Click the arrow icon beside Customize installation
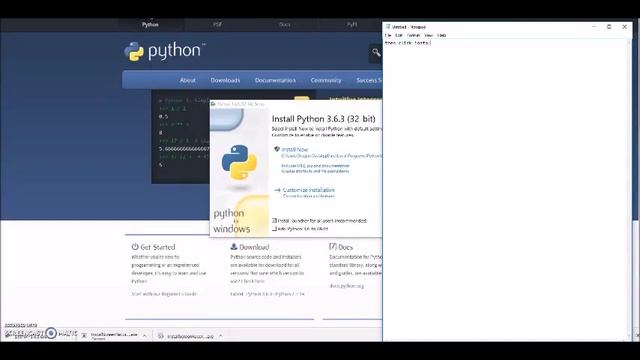Image resolution: width=640 pixels, height=360 pixels. 278,190
